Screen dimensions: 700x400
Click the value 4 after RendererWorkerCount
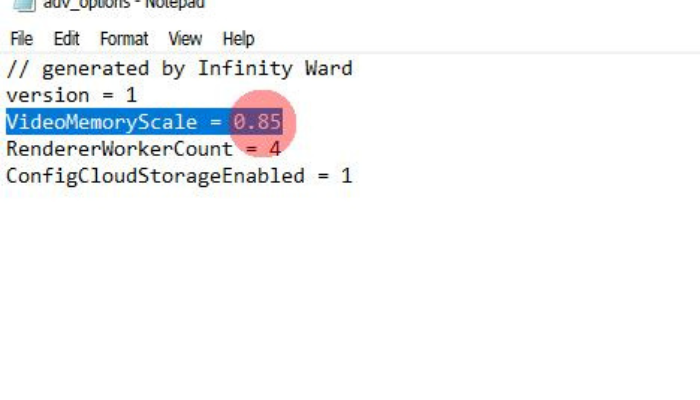(275, 149)
